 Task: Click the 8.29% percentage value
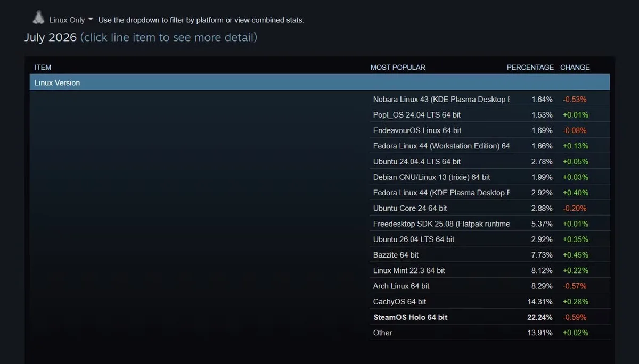click(x=542, y=286)
